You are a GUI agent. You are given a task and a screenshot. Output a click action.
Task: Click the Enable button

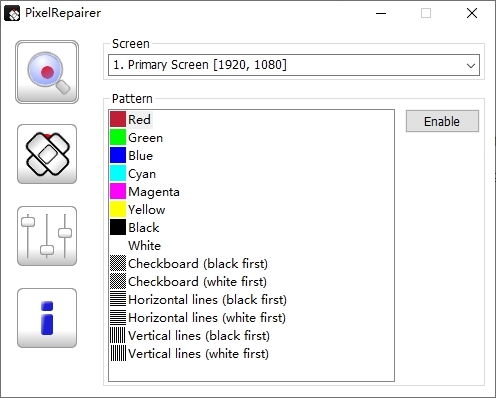coord(442,121)
